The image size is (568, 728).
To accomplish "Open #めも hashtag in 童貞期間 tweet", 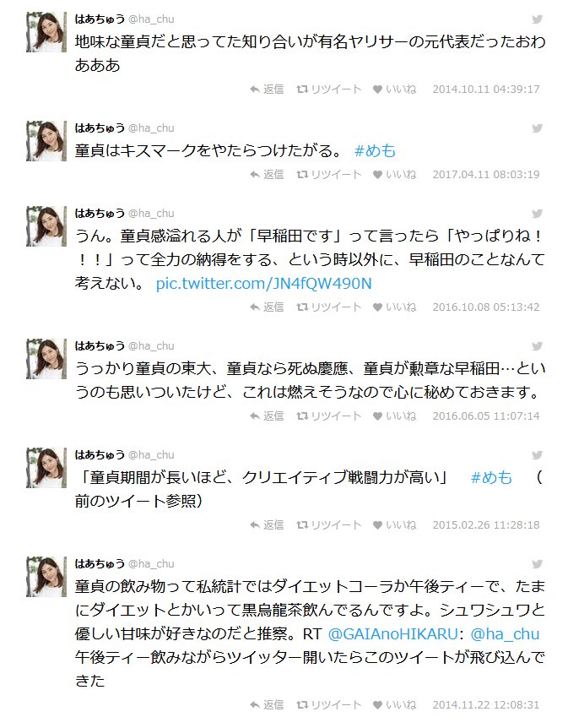I will 491,478.
